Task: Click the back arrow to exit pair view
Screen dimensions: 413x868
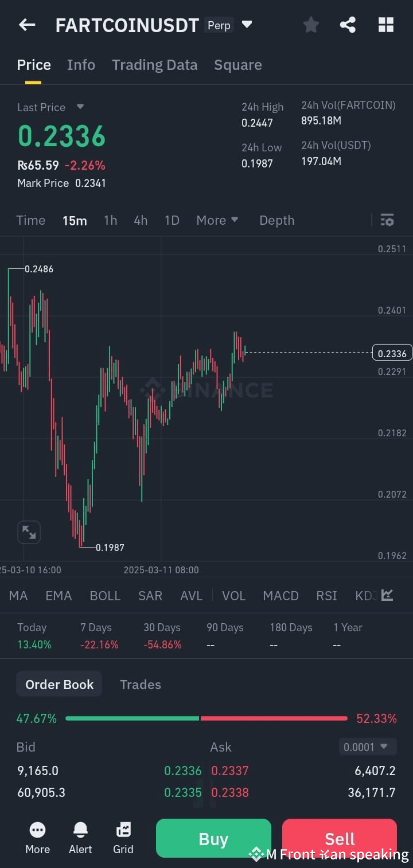Action: [26, 25]
